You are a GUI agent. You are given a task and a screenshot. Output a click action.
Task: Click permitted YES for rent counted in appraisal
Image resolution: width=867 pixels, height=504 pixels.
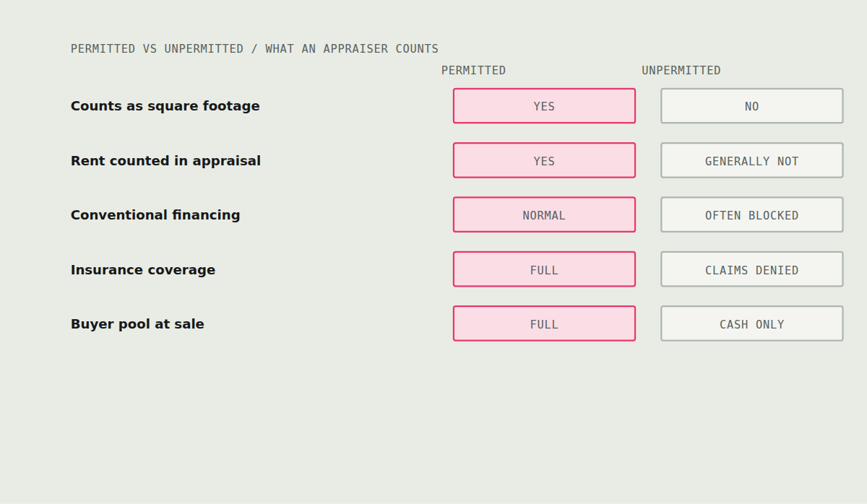544,160
